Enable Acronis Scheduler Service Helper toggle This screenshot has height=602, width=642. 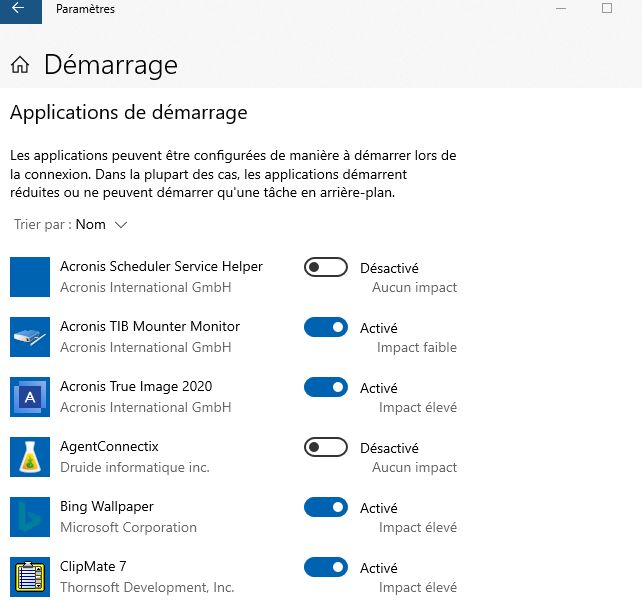coord(326,267)
